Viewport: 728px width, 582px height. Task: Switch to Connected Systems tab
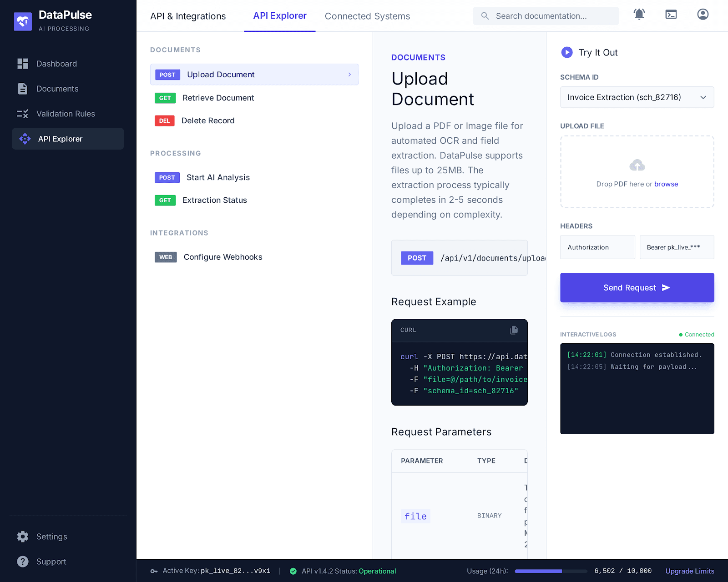pyautogui.click(x=367, y=16)
